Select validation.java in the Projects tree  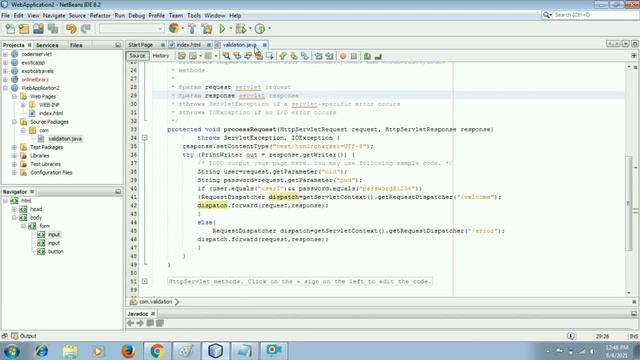point(65,139)
